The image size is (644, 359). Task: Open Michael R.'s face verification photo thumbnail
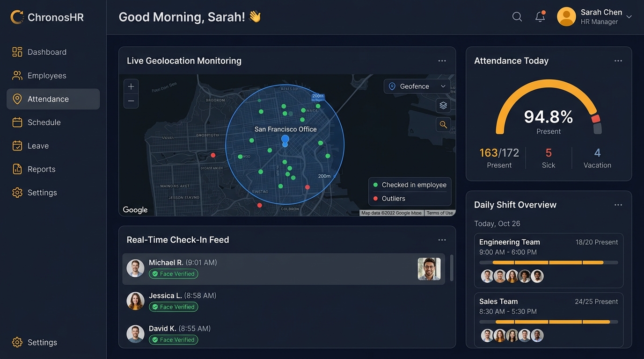coord(429,269)
